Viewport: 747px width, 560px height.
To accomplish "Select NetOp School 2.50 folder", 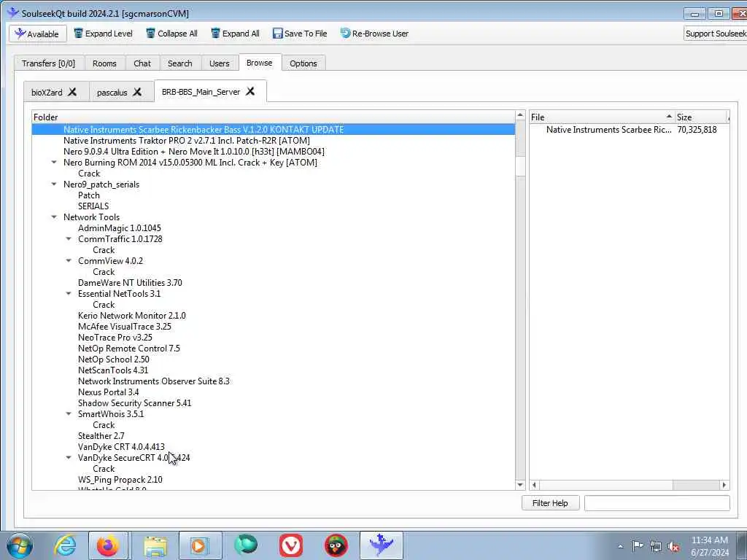I will coord(114,359).
